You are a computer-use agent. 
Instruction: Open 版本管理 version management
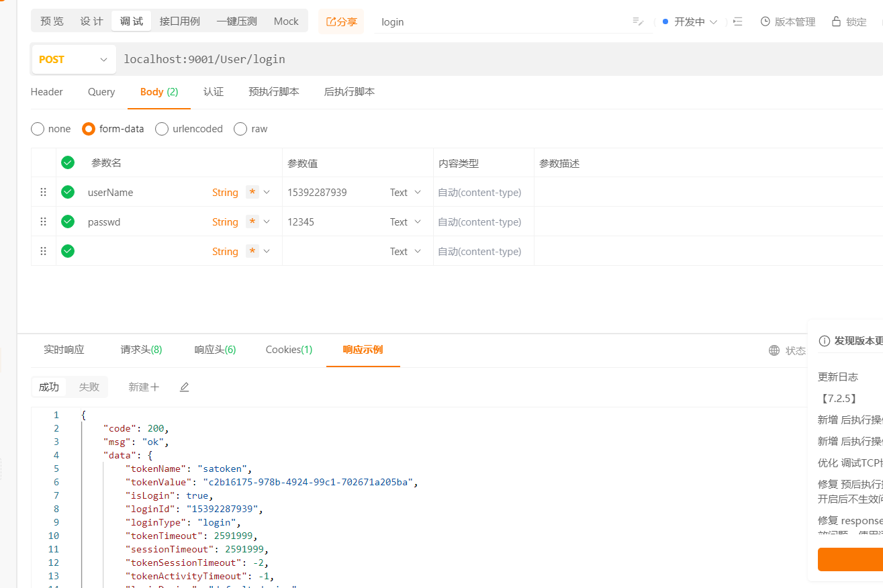tap(788, 21)
